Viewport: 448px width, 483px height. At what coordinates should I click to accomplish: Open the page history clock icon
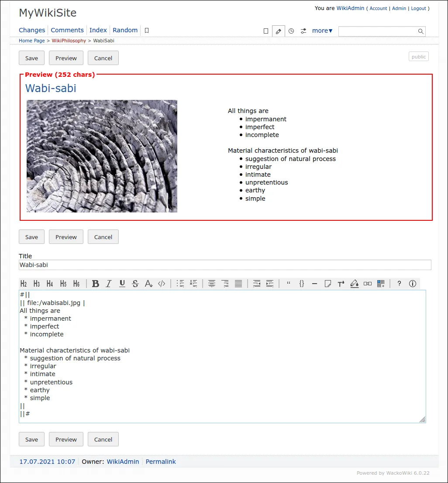(291, 31)
